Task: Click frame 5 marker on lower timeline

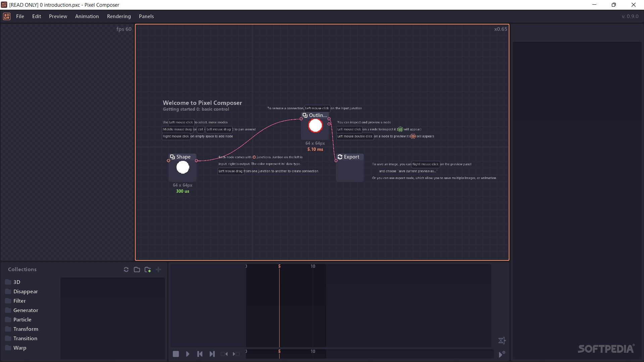Action: tap(279, 351)
